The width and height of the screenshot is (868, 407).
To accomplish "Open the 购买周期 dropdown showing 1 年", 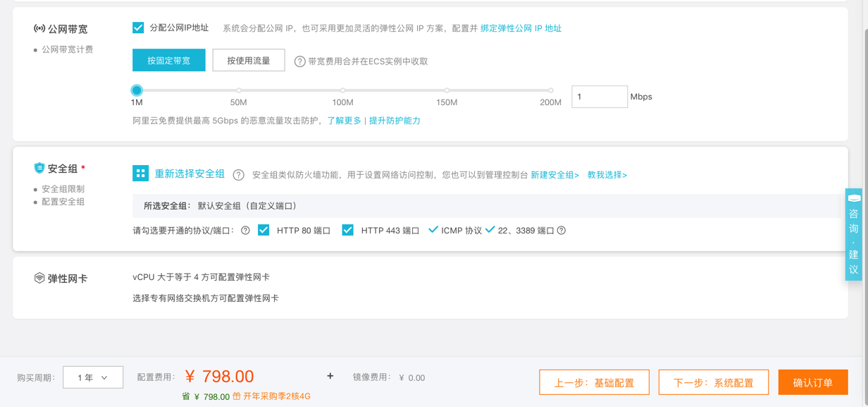I will click(93, 377).
